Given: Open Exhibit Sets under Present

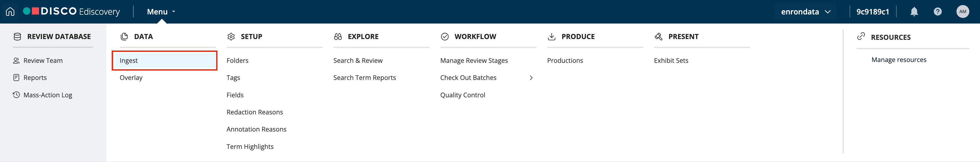Looking at the screenshot, I should click(671, 60).
